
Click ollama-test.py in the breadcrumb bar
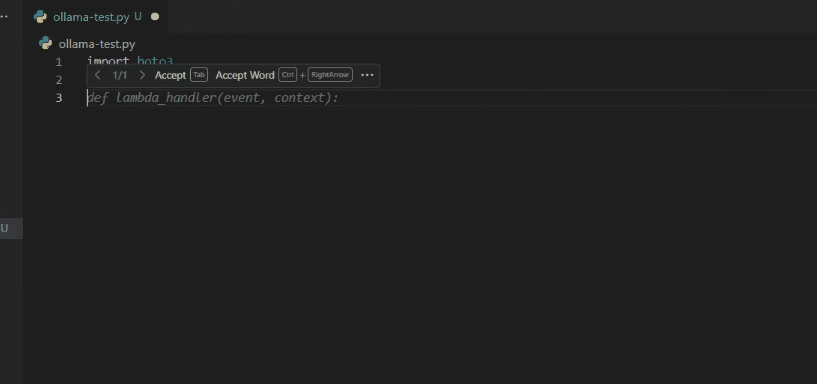pyautogui.click(x=97, y=44)
